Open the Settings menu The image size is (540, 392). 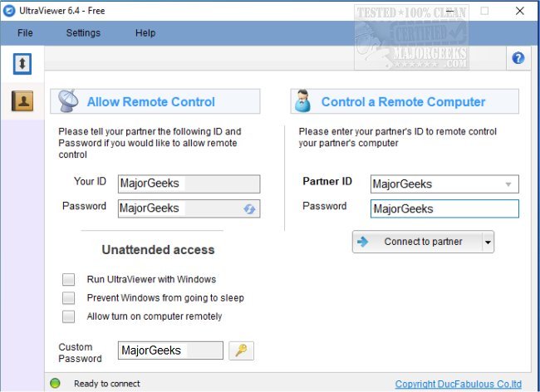pos(83,33)
